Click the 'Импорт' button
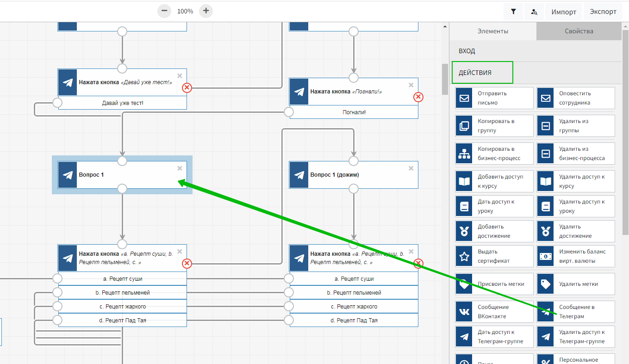 click(x=563, y=12)
